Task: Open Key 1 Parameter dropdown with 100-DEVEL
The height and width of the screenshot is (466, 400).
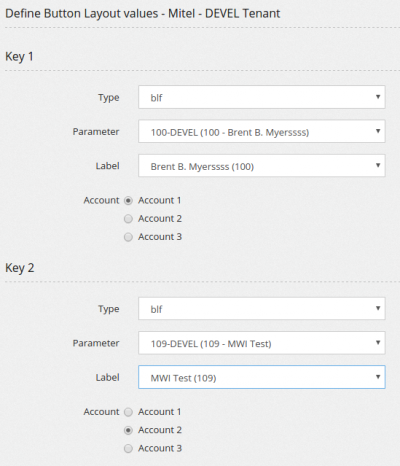Action: (262, 131)
